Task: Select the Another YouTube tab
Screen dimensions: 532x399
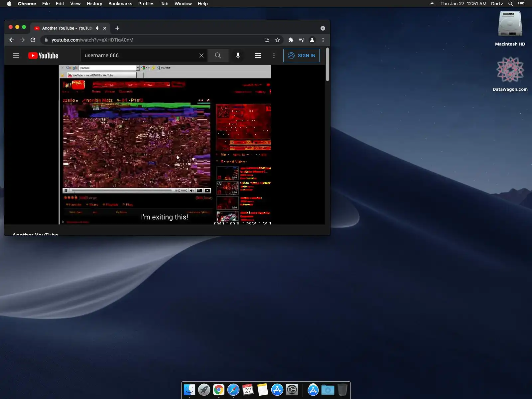Action: click(x=70, y=28)
